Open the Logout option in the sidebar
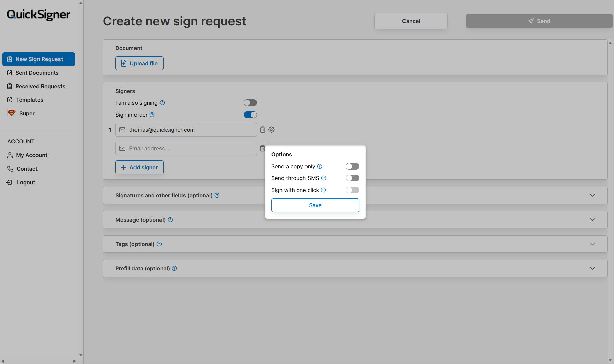 click(x=25, y=182)
